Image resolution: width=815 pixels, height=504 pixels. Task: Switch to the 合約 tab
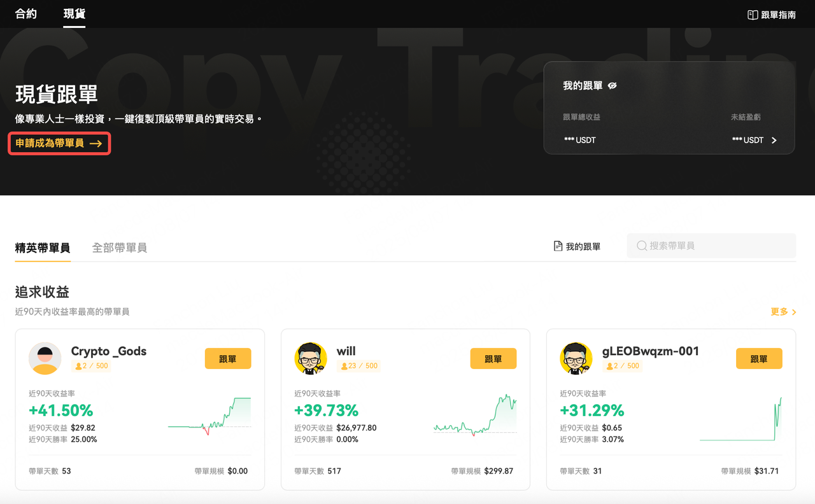tap(26, 13)
